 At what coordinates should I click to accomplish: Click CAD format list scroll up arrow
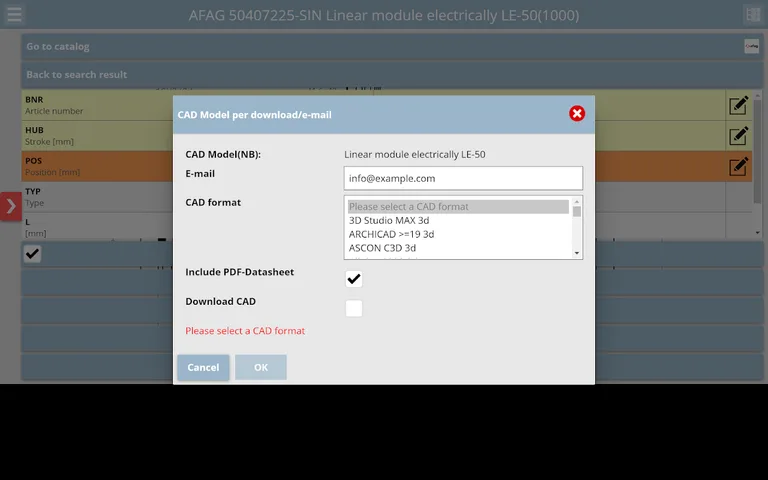tap(576, 201)
